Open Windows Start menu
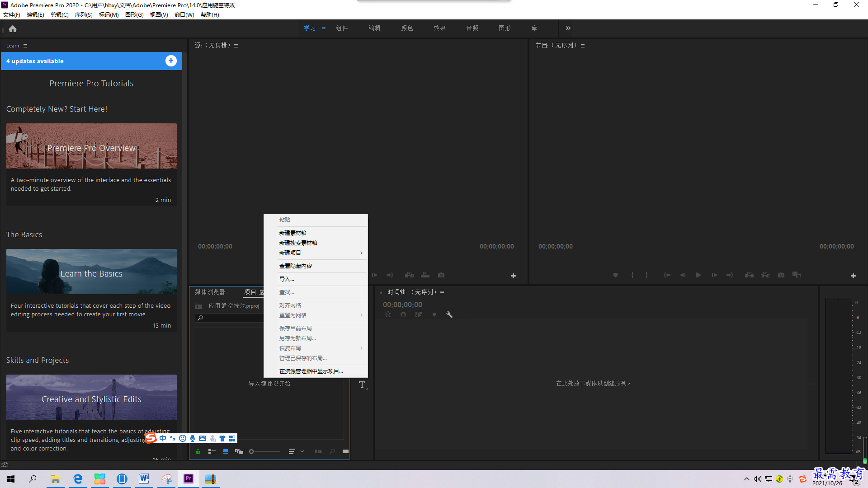Viewport: 868px width, 488px height. [11, 479]
